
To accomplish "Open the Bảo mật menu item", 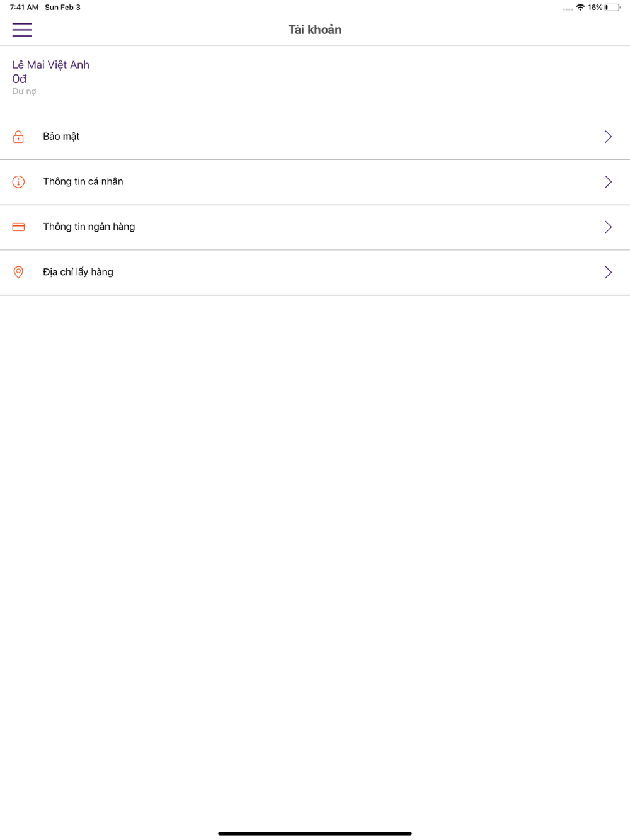I will coord(315,137).
